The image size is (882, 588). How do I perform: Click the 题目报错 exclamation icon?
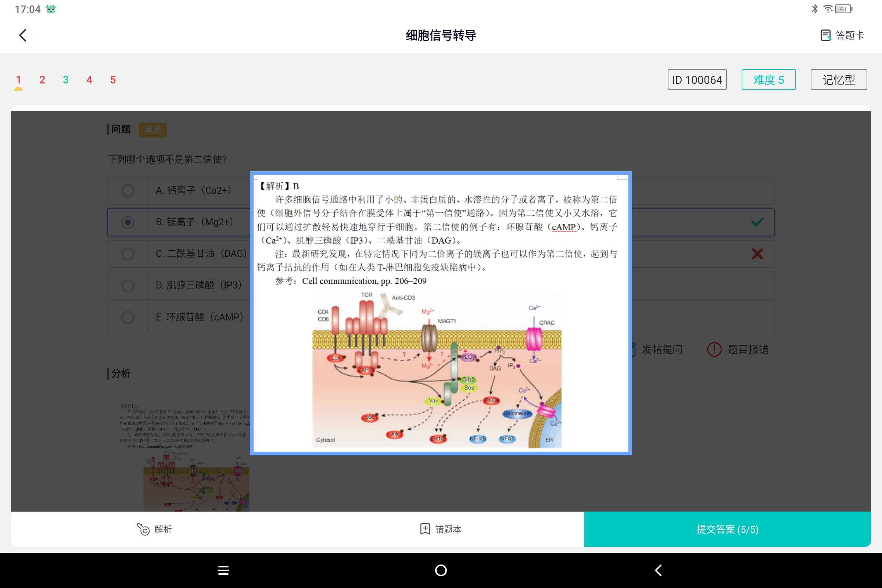pos(714,349)
